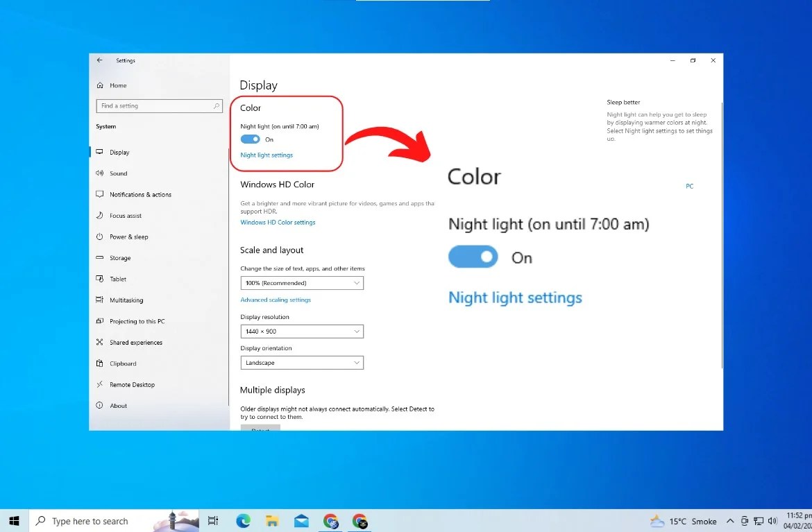Expand the Display resolution dropdown
812x532 pixels.
point(301,331)
